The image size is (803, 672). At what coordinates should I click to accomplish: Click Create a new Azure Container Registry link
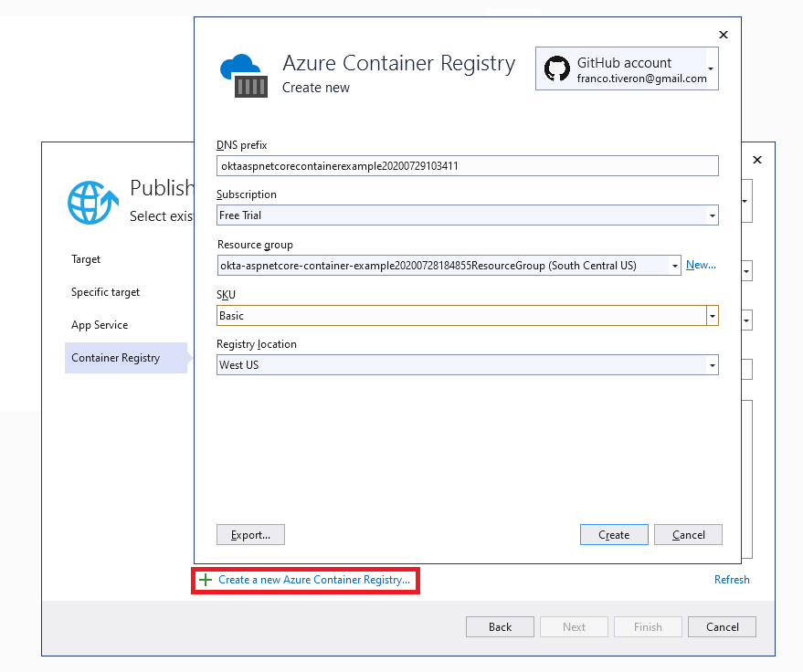click(315, 579)
